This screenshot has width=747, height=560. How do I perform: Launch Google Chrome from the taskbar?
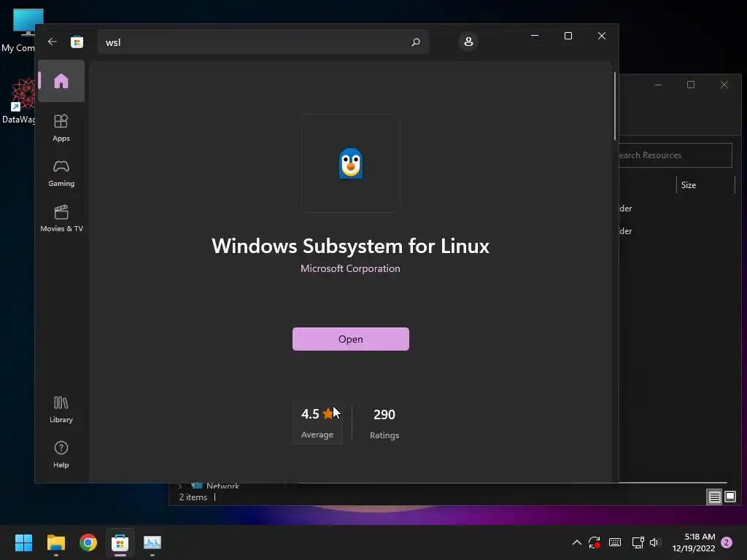pyautogui.click(x=88, y=542)
